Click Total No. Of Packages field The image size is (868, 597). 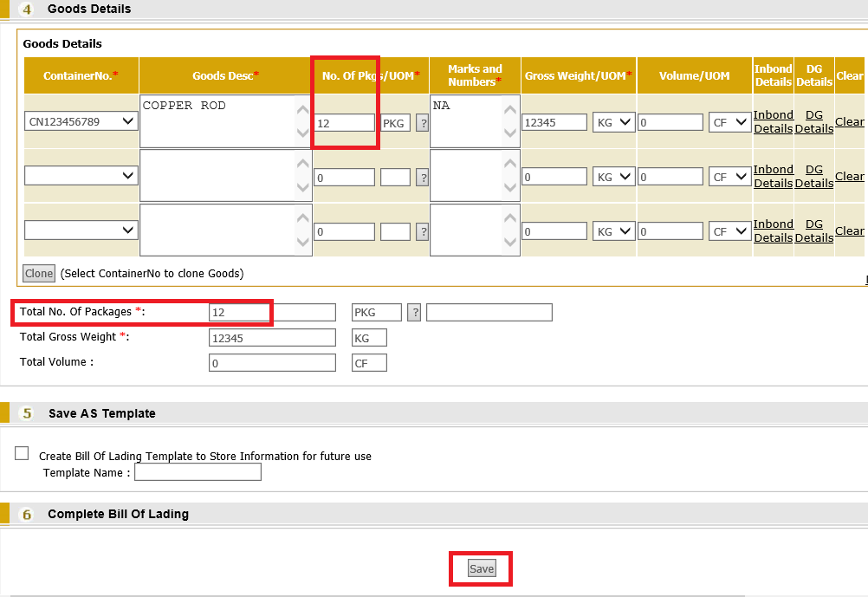tap(272, 312)
